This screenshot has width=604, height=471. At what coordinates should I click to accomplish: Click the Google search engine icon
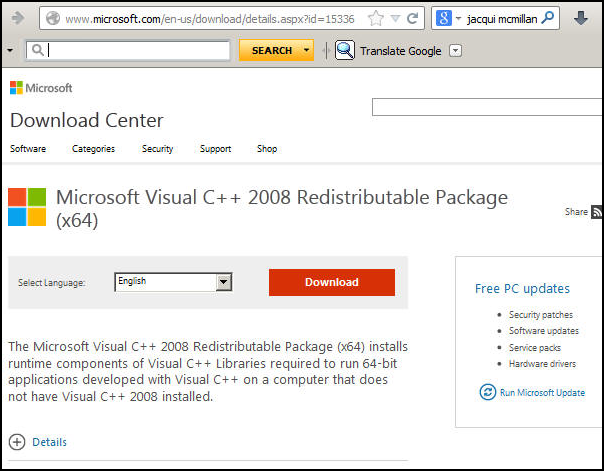coord(442,19)
